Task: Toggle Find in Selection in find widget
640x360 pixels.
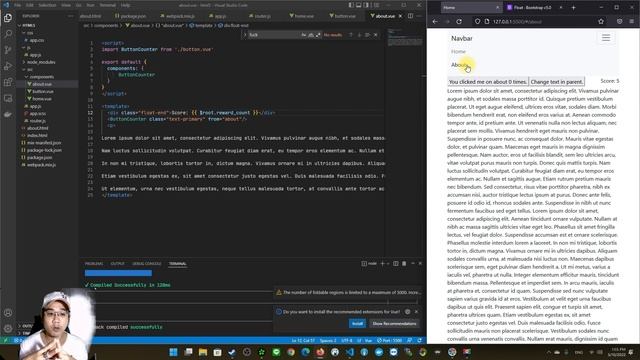Action: (x=367, y=35)
